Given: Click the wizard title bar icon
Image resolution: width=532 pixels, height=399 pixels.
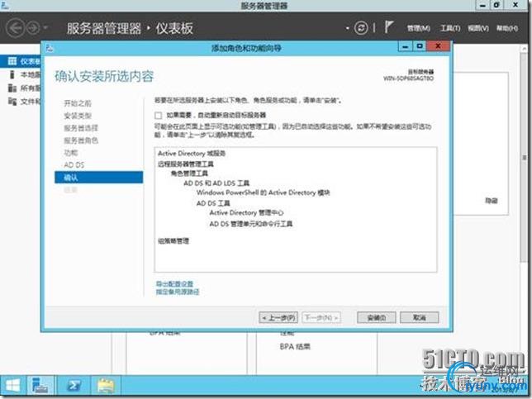Looking at the screenshot, I should (50, 48).
